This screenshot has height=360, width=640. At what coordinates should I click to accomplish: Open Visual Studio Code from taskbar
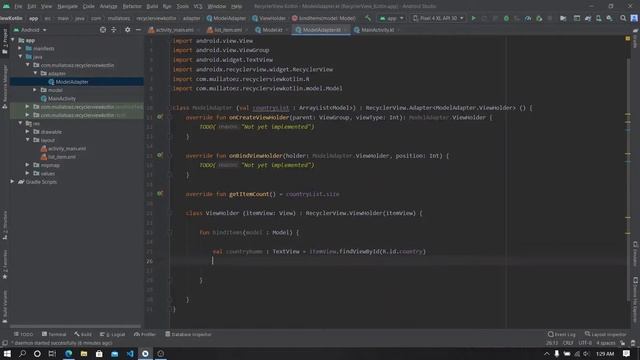click(x=130, y=353)
